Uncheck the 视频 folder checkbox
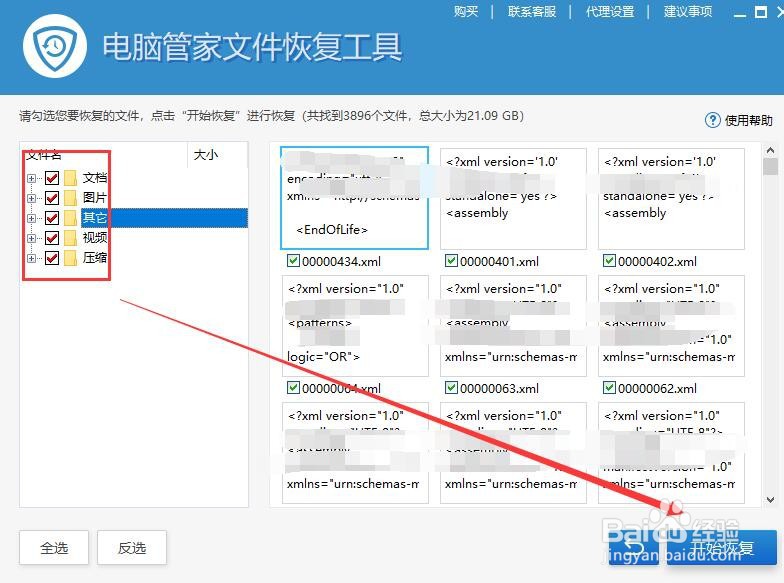 tap(52, 238)
